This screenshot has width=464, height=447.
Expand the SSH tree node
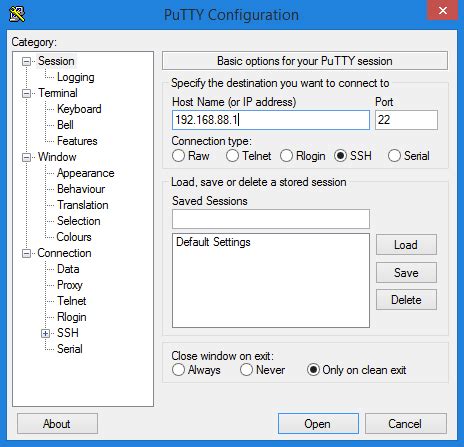coord(45,333)
